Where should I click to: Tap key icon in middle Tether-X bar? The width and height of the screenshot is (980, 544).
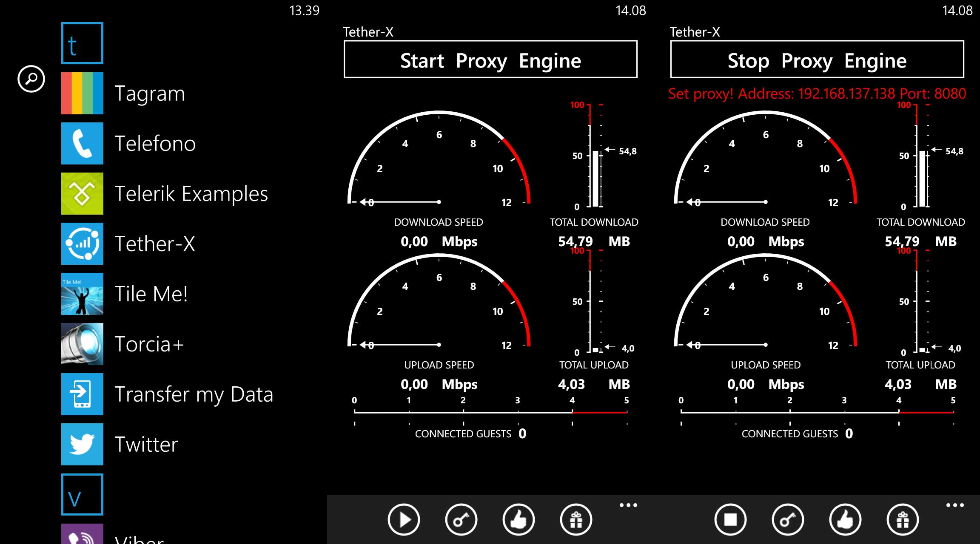click(x=461, y=519)
